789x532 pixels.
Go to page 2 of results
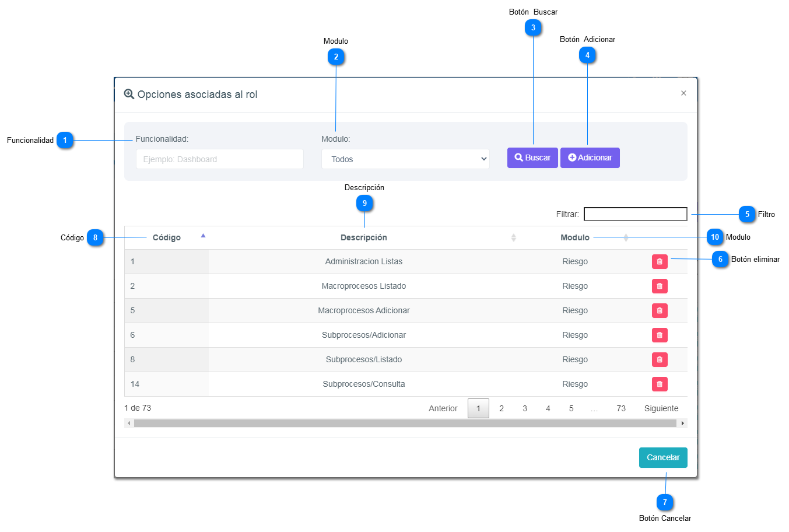pos(502,408)
